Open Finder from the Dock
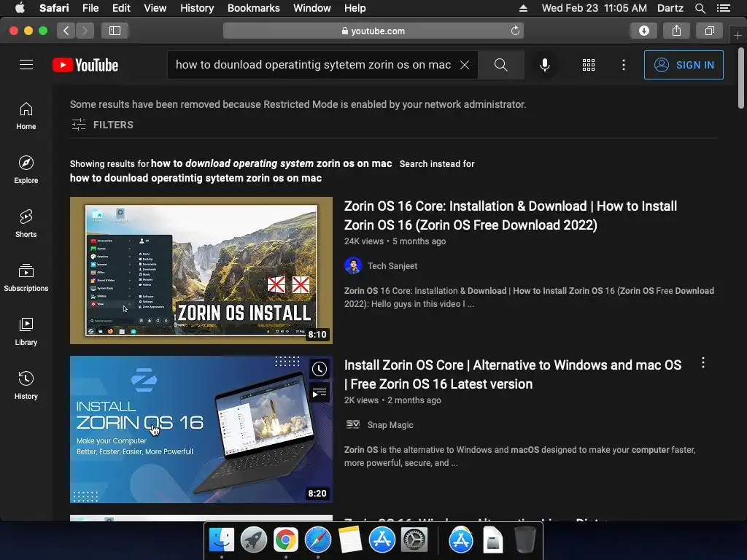Screen dimensions: 747x560 [222, 540]
